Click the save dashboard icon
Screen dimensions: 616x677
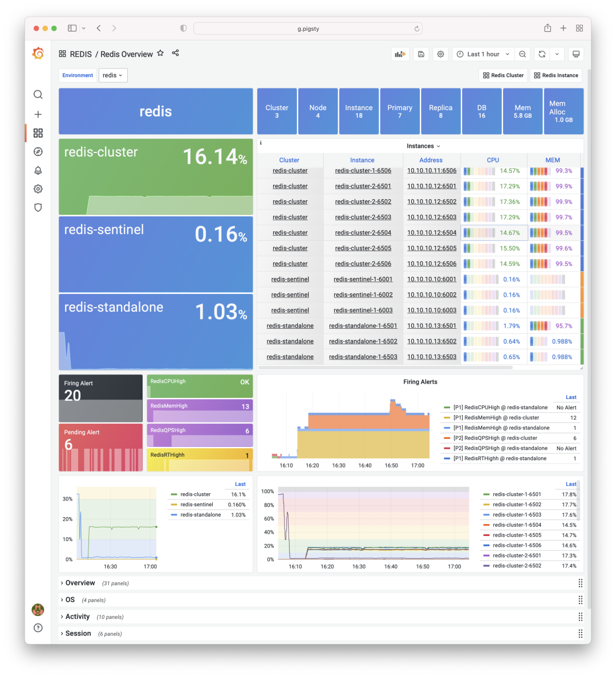click(x=421, y=54)
